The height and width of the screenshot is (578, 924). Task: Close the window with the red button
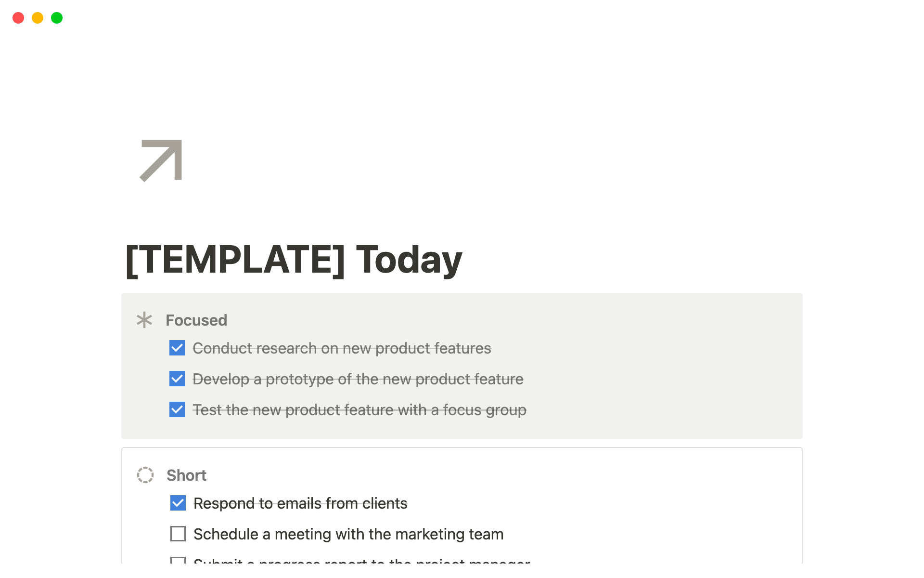[18, 18]
